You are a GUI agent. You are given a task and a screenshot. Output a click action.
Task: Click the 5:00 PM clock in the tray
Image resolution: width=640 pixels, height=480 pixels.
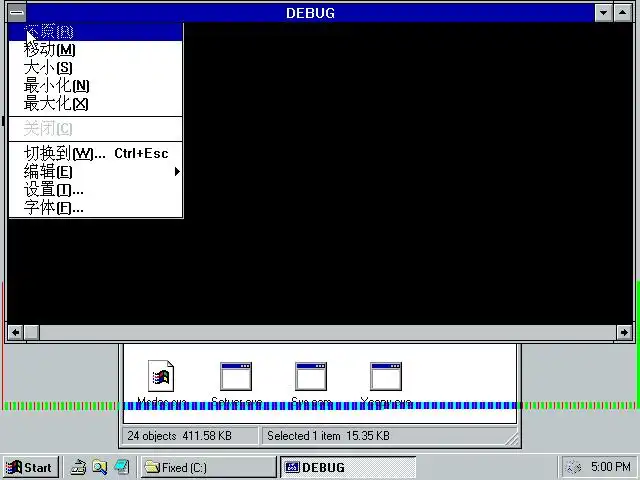[610, 467]
